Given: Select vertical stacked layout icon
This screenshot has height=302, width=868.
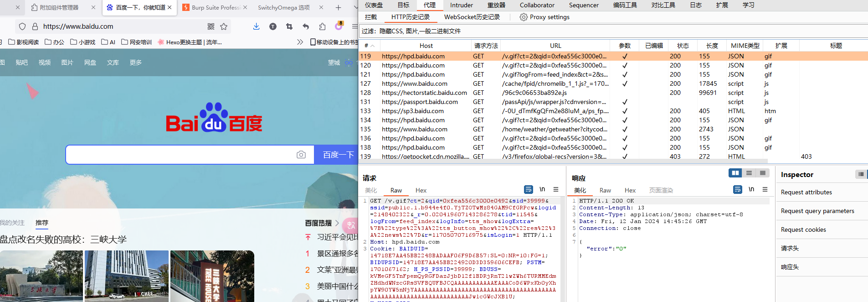Looking at the screenshot, I should 749,173.
